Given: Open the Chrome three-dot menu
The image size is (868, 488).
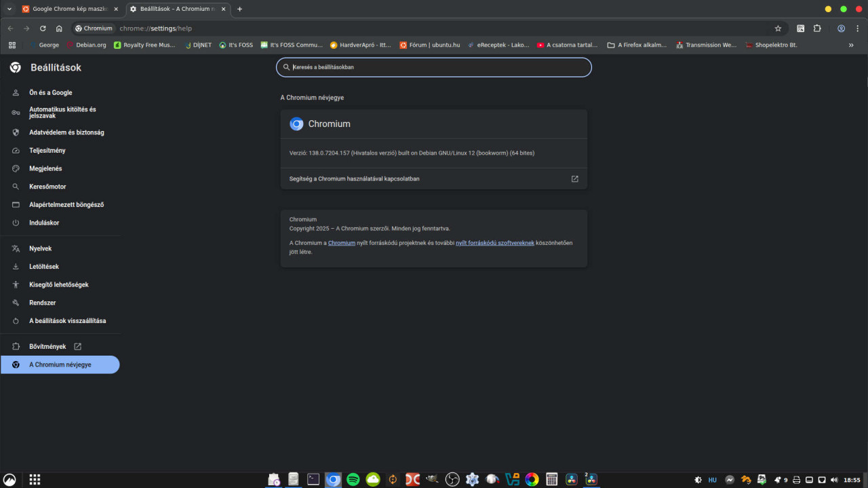Looking at the screenshot, I should click(x=857, y=29).
